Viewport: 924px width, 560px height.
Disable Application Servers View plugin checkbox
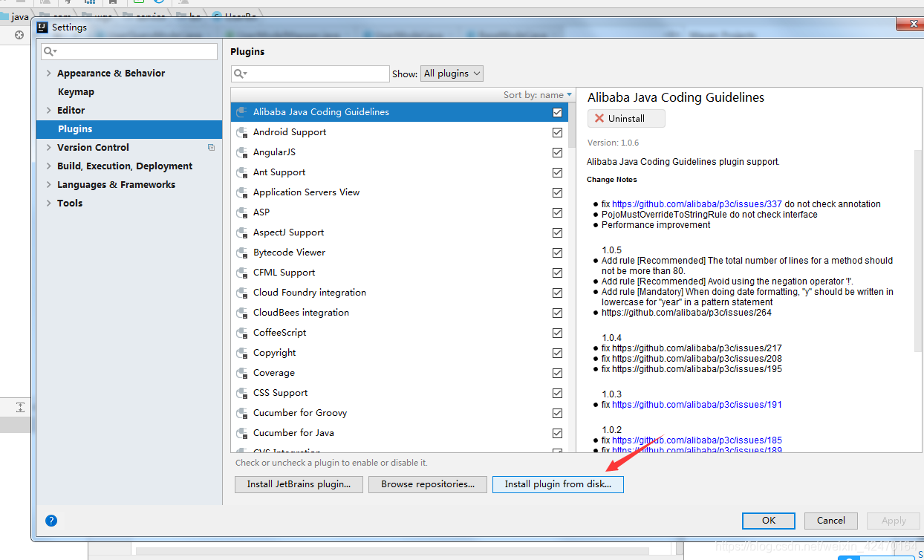557,192
